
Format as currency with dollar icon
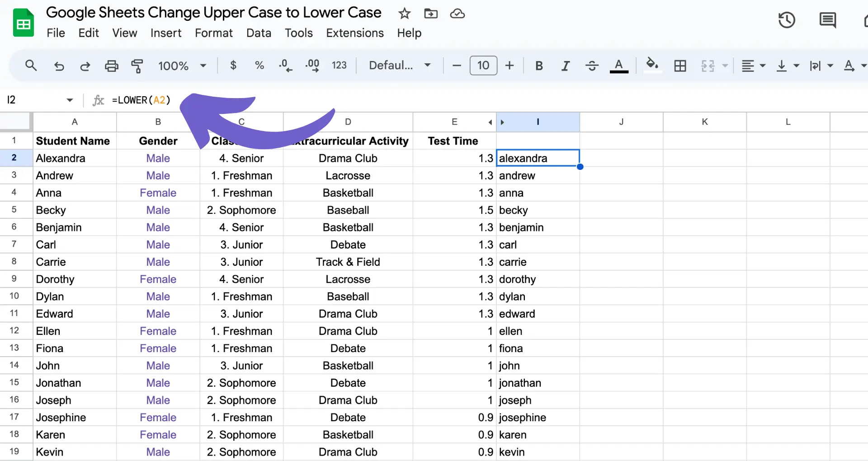pyautogui.click(x=233, y=66)
